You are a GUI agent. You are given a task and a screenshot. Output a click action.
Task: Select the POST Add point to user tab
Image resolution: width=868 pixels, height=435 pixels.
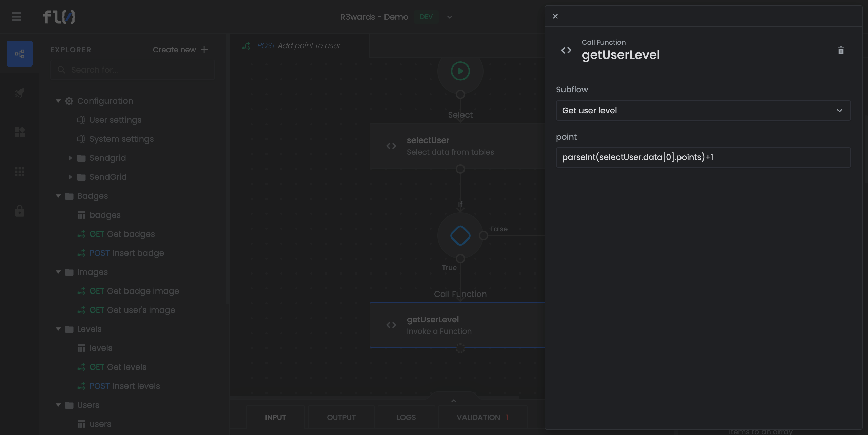tap(299, 45)
